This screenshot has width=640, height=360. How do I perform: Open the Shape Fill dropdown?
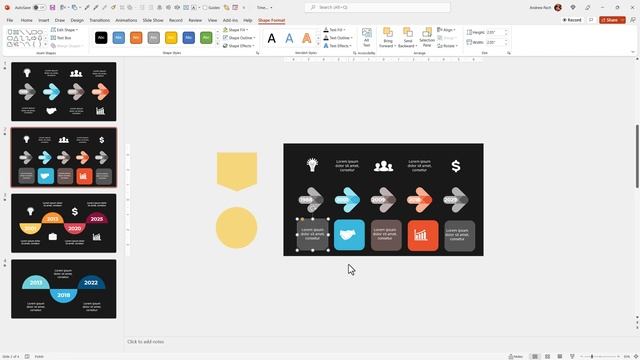[x=236, y=30]
